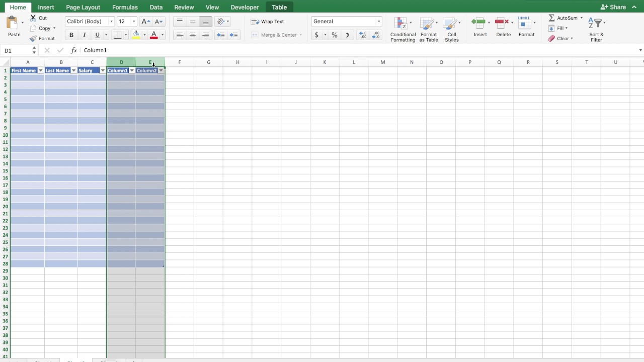Click the Copy icon

[33, 28]
